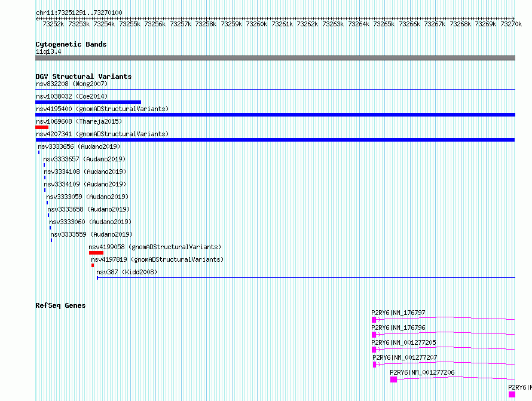The width and height of the screenshot is (532, 401).
Task: Select variant nsv3333657 (Audano2019)
Action: pyautogui.click(x=84, y=159)
